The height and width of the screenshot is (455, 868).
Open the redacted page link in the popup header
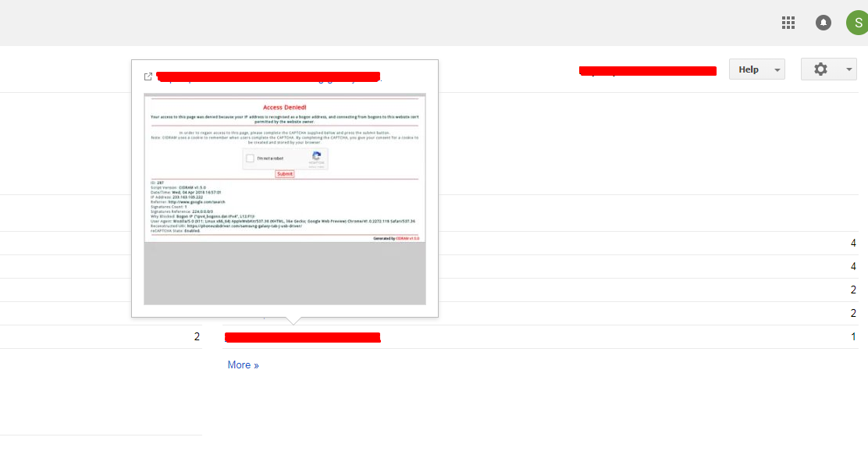(x=269, y=77)
